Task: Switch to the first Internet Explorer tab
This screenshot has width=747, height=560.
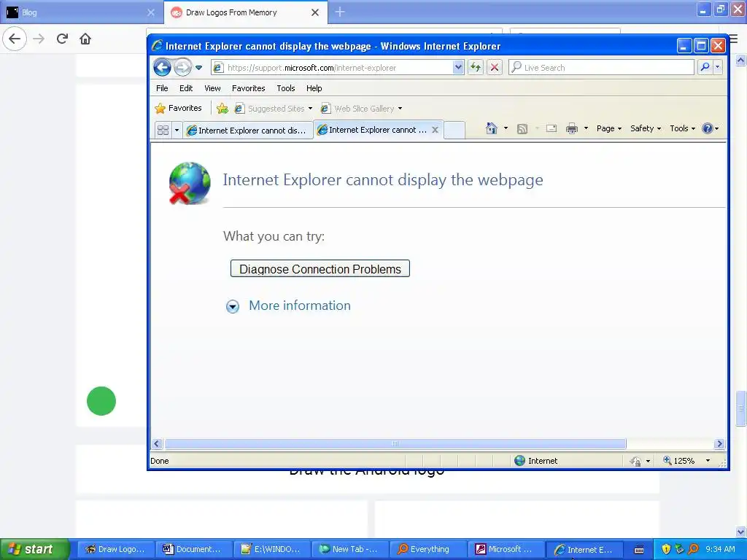Action: 248,130
